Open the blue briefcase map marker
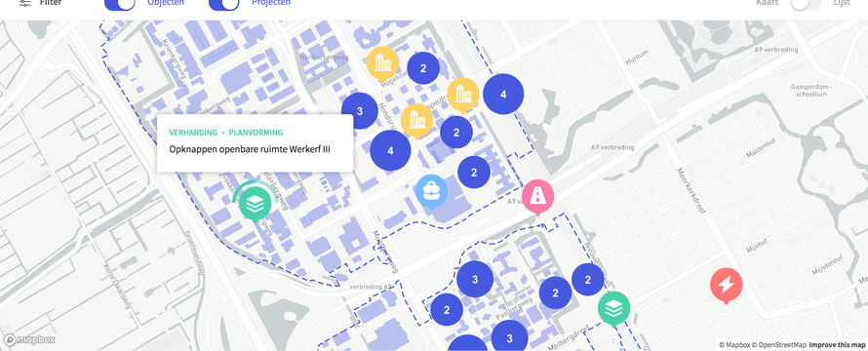The image size is (868, 351). (x=431, y=191)
